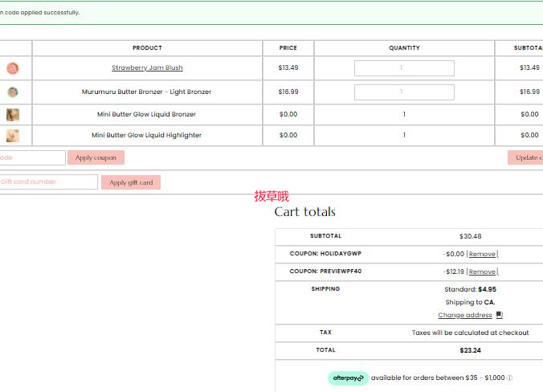Click the Gift card number field
Screen dimensions: 543x392
coord(49,182)
